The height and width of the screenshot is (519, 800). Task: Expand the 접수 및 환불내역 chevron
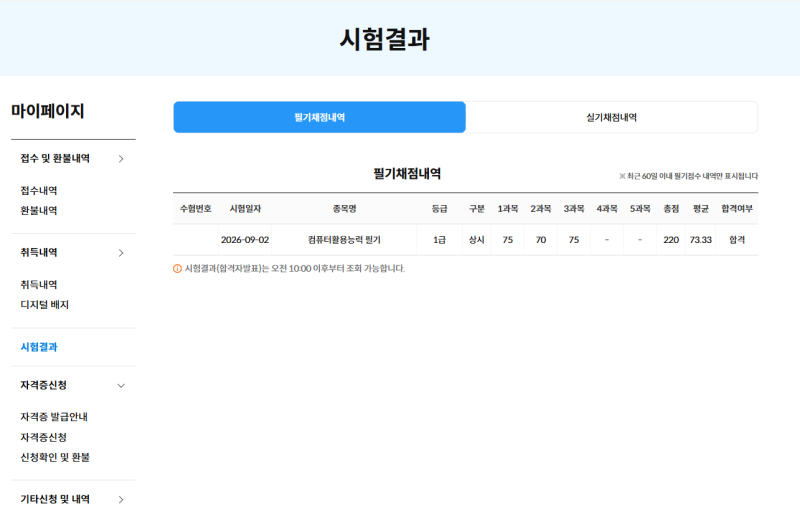pyautogui.click(x=121, y=159)
